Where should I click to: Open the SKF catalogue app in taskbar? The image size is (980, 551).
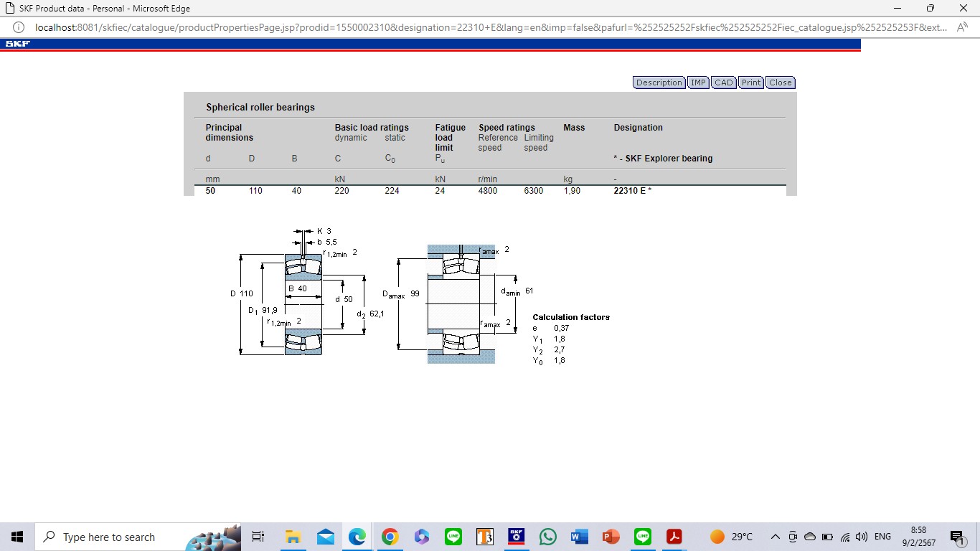(517, 537)
